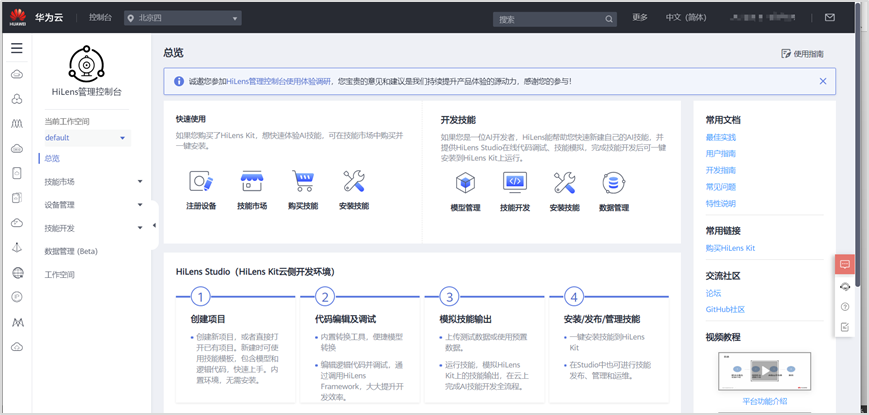869x415 pixels.
Task: Select 数据管理 (Beta) in the sidebar
Action: pos(71,251)
